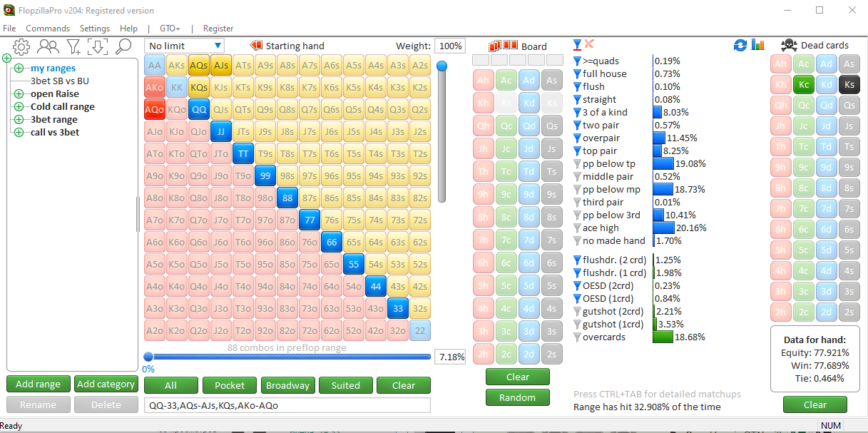Open the GTO+ menu

point(170,29)
